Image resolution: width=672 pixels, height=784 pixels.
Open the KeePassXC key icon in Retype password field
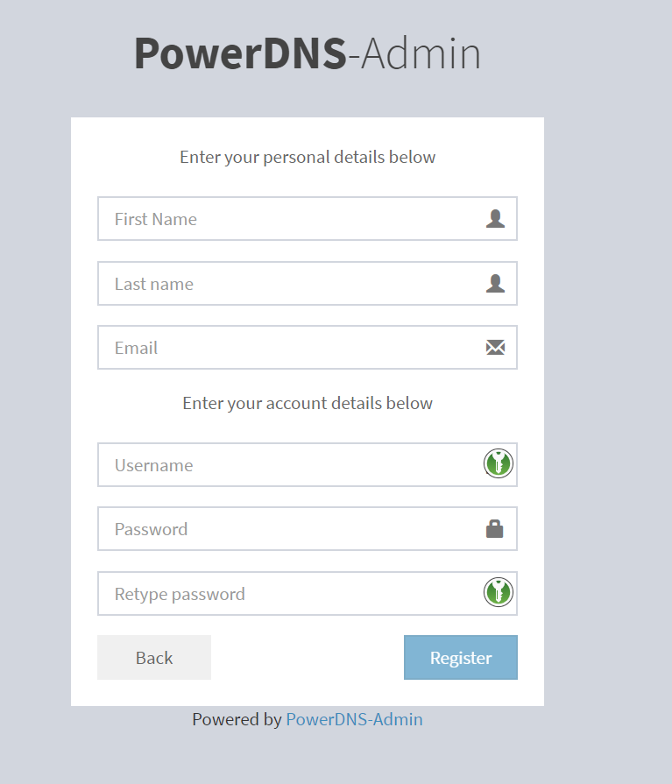[498, 592]
